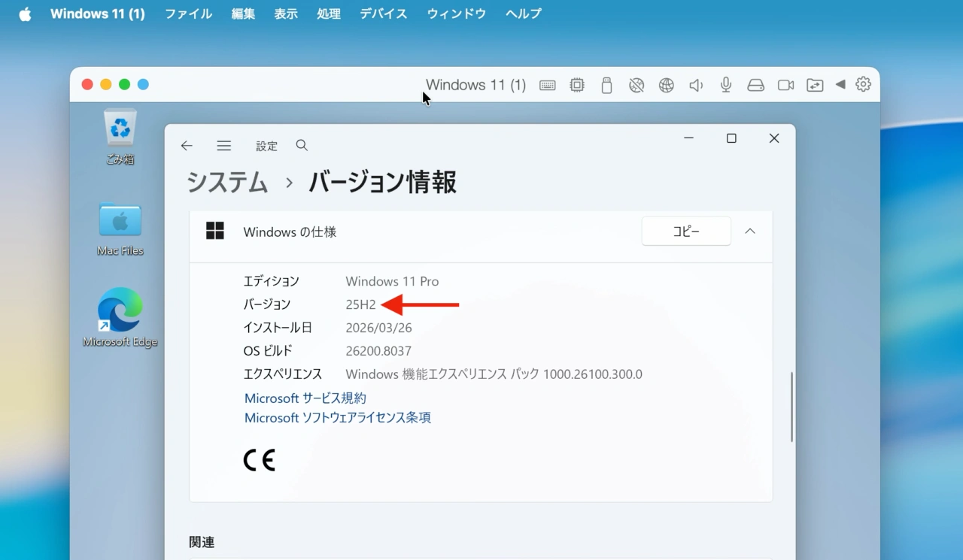
Task: Click the microphone icon in the Parallels toolbar
Action: pyautogui.click(x=725, y=85)
